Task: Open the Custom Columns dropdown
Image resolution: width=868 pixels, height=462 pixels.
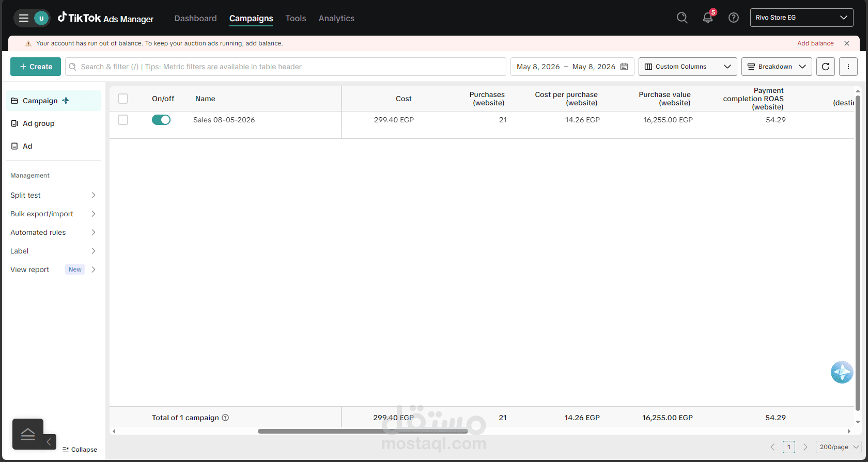Action: pos(688,67)
